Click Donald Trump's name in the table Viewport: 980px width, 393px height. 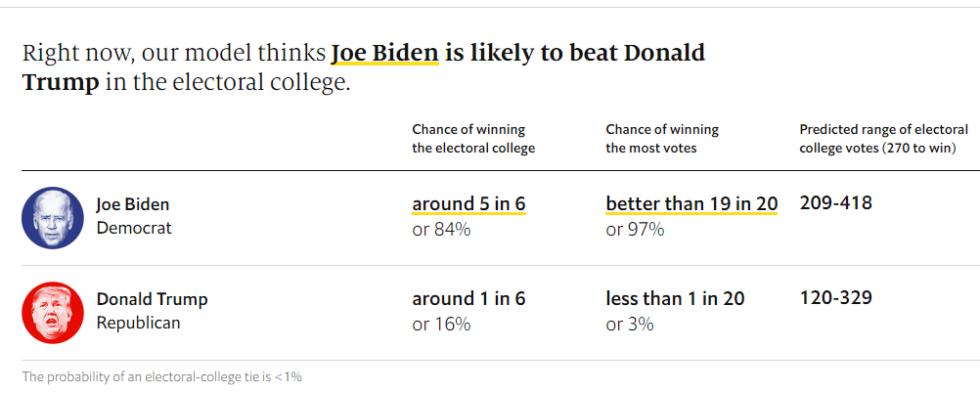[x=152, y=299]
